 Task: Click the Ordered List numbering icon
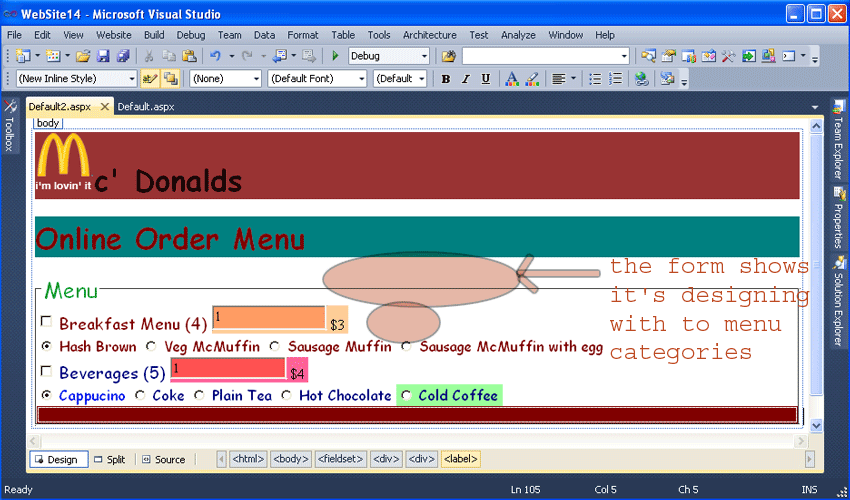[x=615, y=79]
